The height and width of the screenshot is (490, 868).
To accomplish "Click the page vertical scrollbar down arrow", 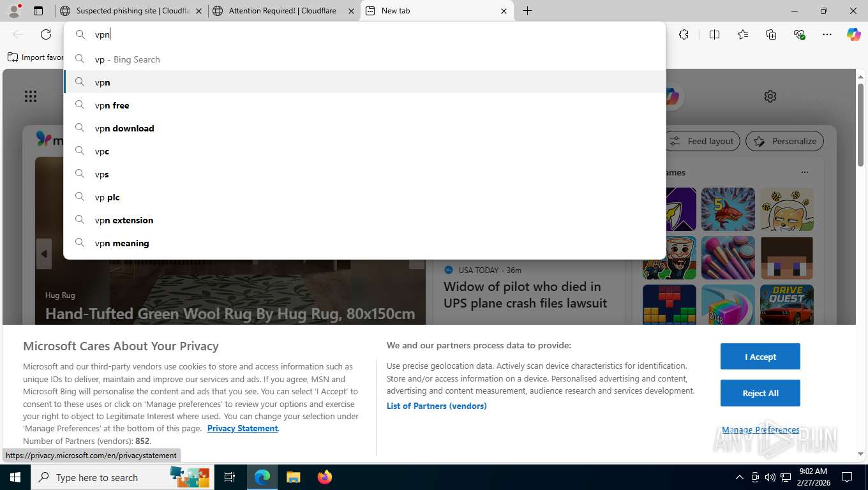I will click(860, 454).
